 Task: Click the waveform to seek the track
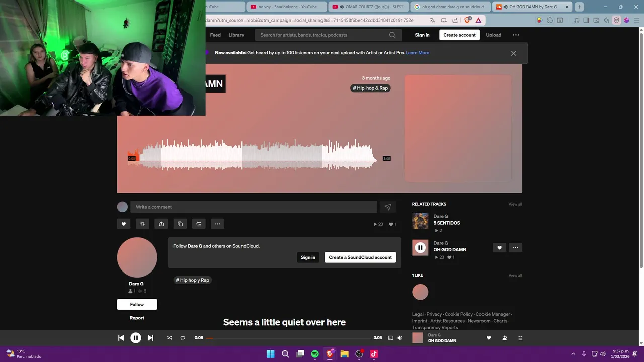(x=252, y=156)
